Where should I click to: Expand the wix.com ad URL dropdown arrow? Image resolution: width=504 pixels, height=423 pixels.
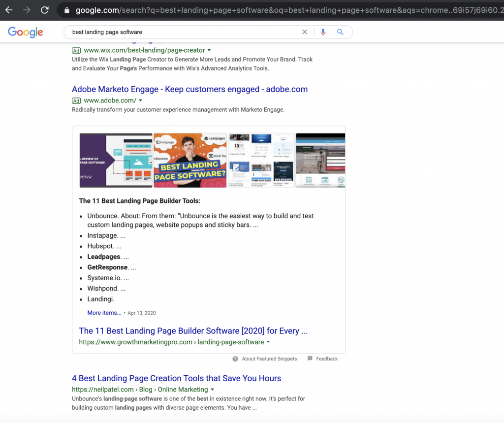coord(209,50)
